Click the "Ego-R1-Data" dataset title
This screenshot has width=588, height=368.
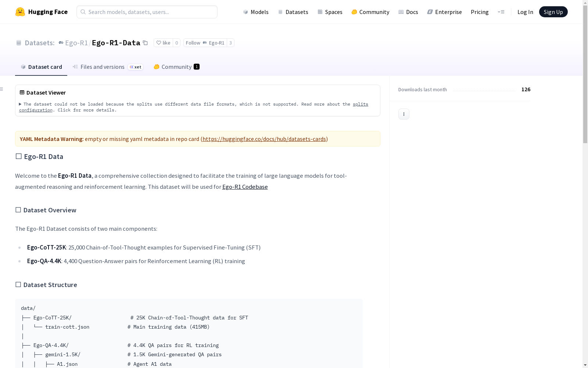point(116,43)
